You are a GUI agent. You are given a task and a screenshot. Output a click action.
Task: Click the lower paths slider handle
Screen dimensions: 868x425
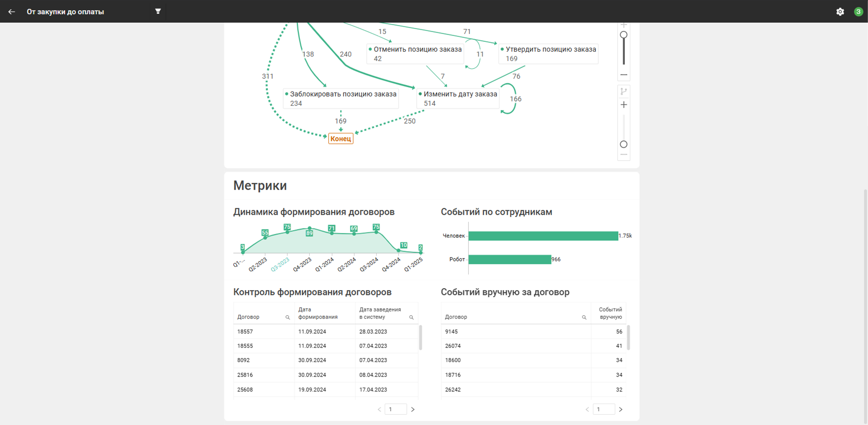(x=624, y=144)
